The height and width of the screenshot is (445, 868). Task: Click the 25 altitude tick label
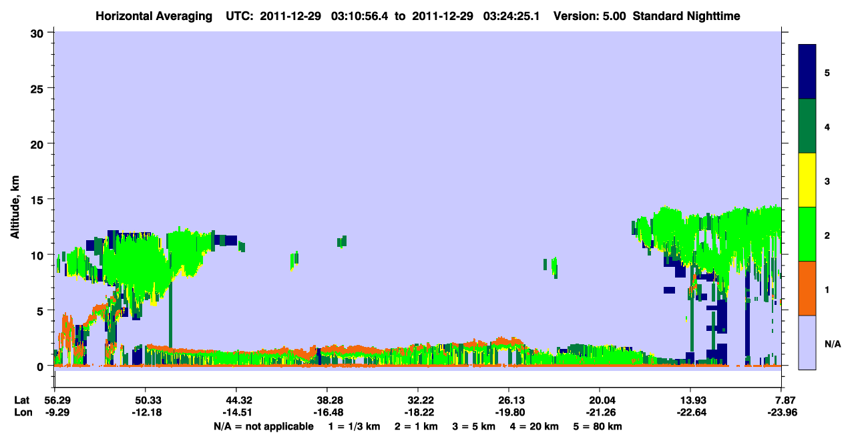pos(39,88)
